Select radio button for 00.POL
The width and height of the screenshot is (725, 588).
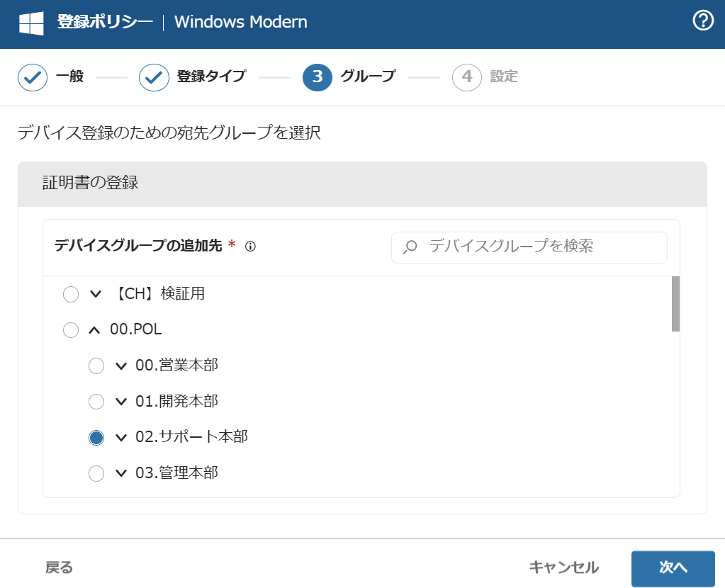point(71,330)
